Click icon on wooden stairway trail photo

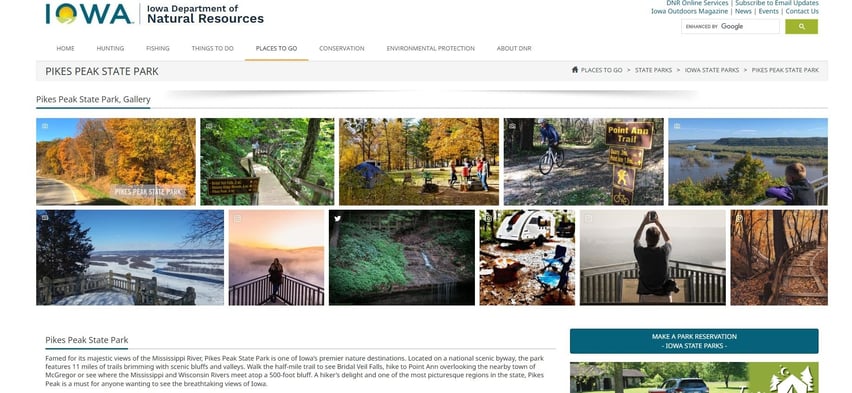click(x=739, y=219)
